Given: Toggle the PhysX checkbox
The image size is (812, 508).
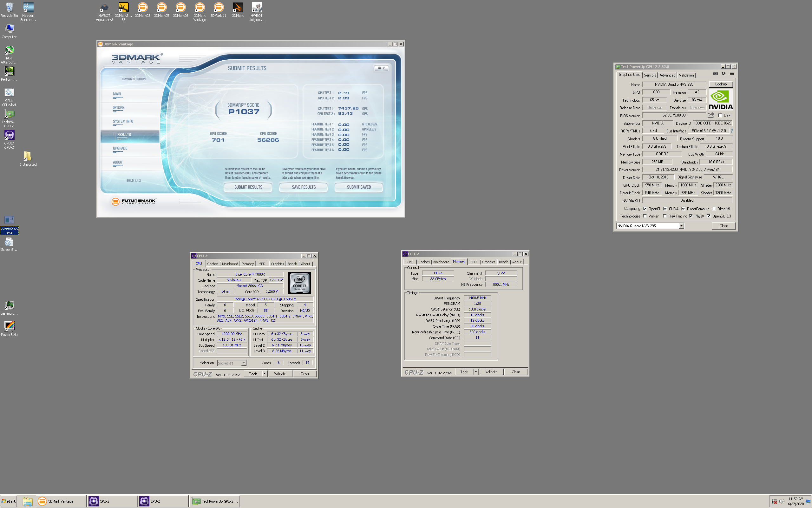Looking at the screenshot, I should point(691,216).
